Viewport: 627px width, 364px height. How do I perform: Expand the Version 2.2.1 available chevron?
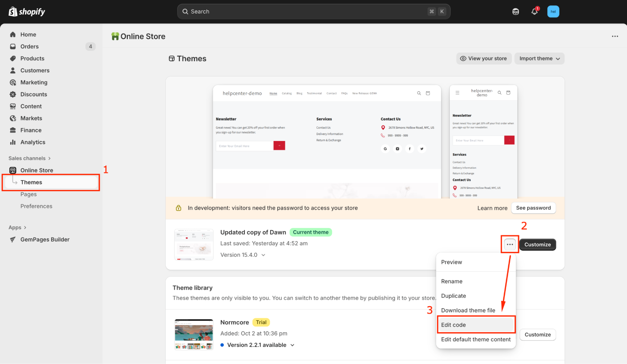pyautogui.click(x=292, y=345)
